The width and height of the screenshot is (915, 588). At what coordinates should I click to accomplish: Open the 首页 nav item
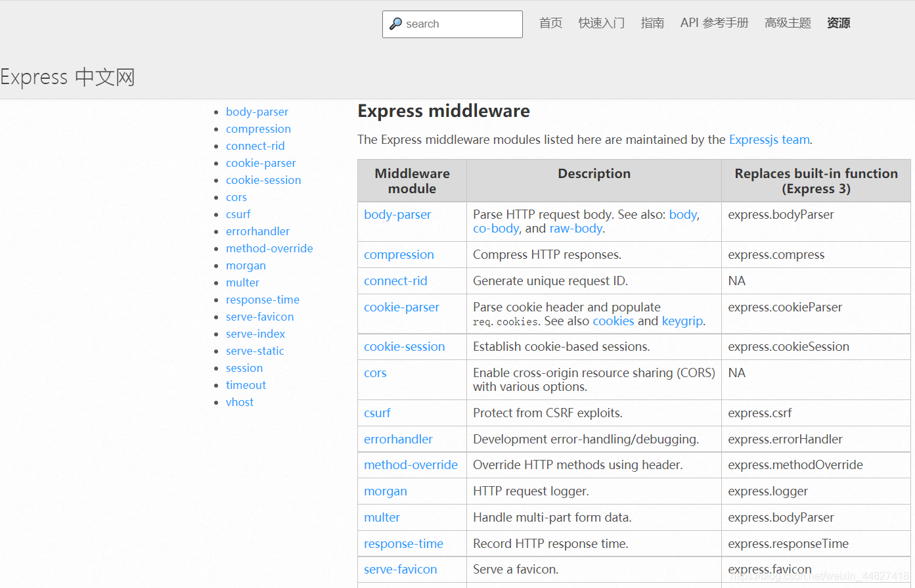(x=550, y=23)
